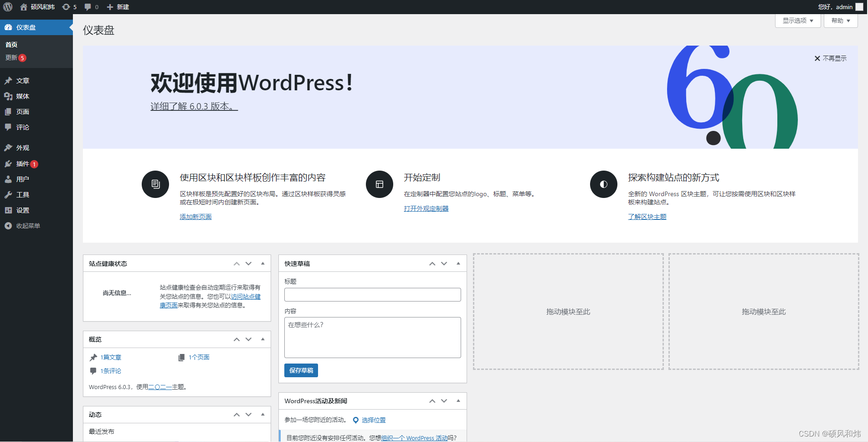Click the 1篇文章 link
Screen dimensions: 868x442
111,357
